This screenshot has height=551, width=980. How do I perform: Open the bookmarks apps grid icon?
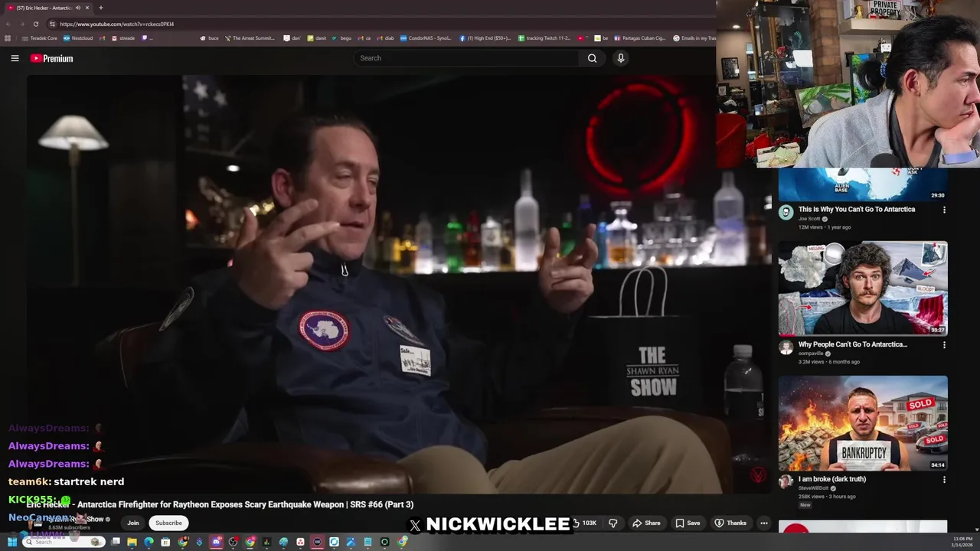click(8, 38)
